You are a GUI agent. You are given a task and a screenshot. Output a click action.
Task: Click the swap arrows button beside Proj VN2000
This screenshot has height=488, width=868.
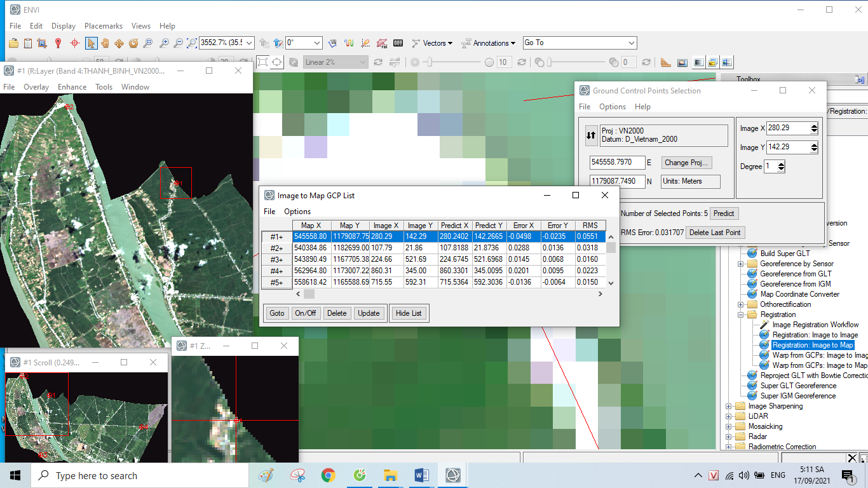coord(591,135)
